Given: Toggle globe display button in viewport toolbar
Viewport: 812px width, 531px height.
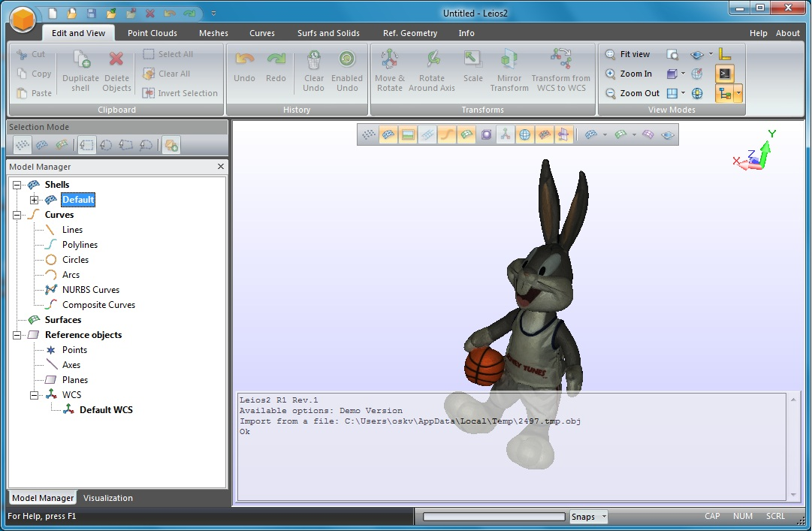Looking at the screenshot, I should point(524,135).
